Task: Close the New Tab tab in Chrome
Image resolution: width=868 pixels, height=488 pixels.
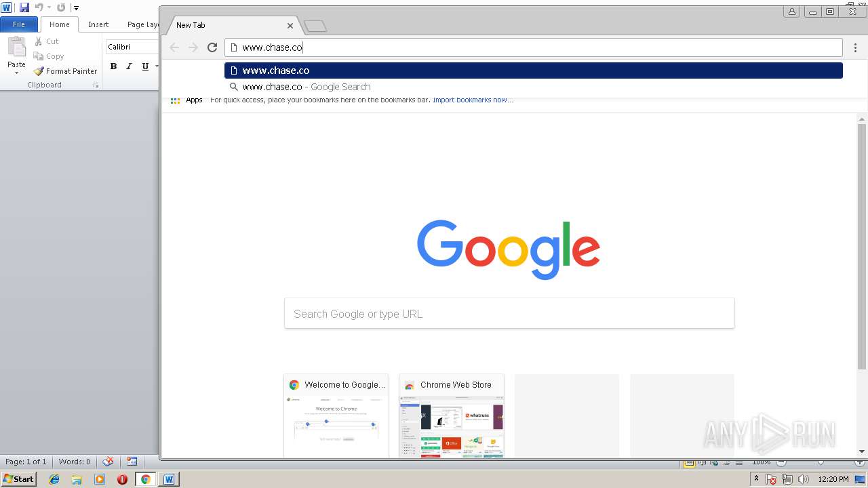Action: (x=290, y=26)
